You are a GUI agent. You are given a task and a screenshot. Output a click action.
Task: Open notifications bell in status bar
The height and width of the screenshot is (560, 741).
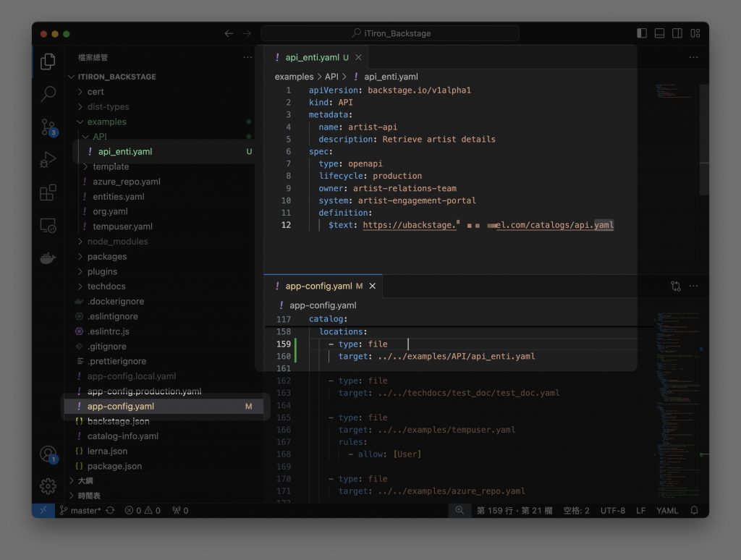[x=694, y=510]
